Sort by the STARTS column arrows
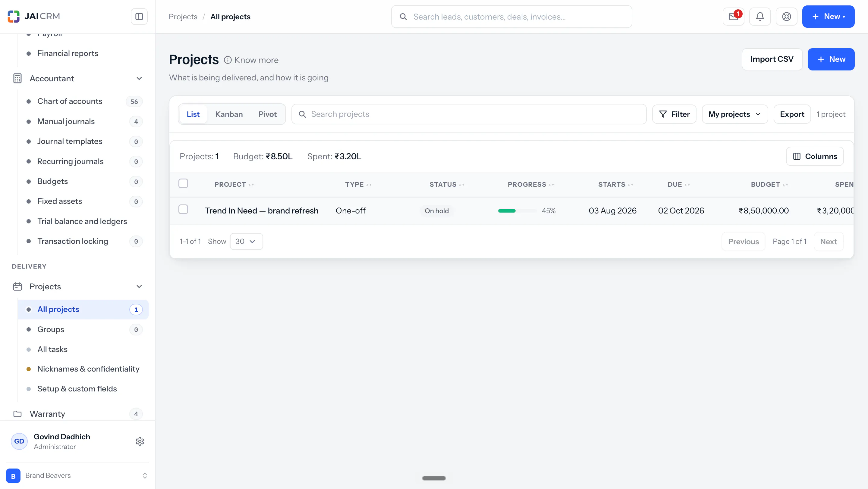868x489 pixels. 631,185
